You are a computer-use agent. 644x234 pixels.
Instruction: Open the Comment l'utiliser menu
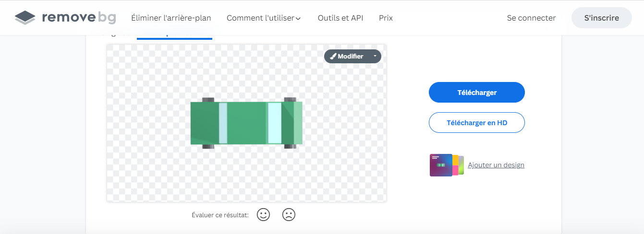click(x=260, y=18)
